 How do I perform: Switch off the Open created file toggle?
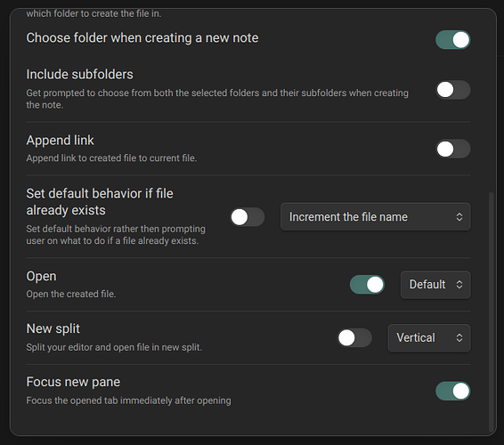tap(367, 285)
